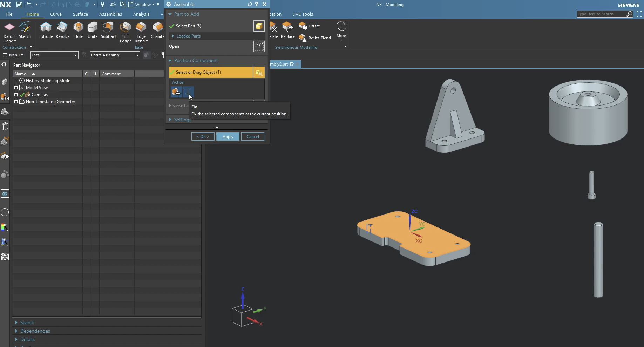Viewport: 644px width, 347px height.
Task: Open resource bar settings gear icon
Action: pyautogui.click(x=4, y=65)
